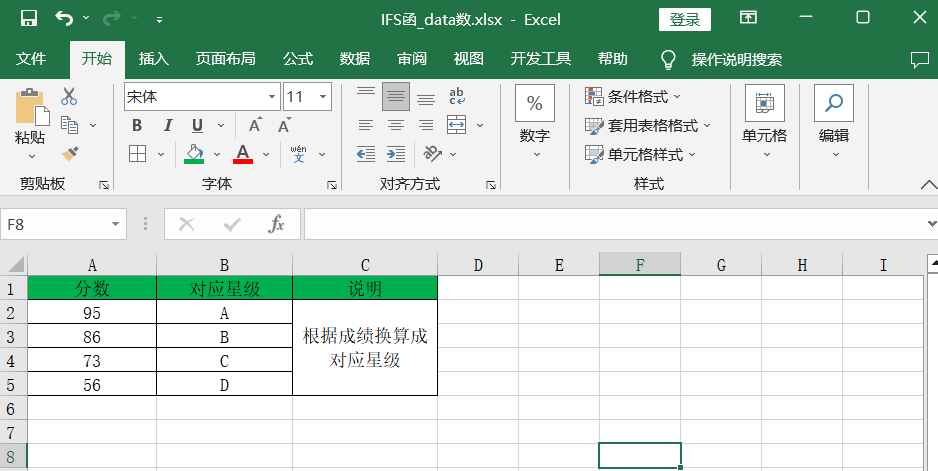Increase the indent

point(396,154)
